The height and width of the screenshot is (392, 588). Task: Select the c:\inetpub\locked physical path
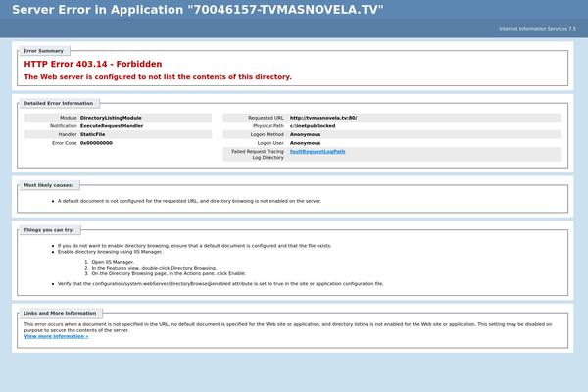click(313, 126)
